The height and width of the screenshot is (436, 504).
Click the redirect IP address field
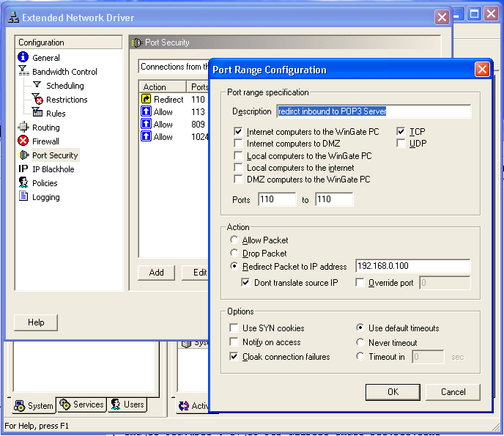click(x=412, y=266)
